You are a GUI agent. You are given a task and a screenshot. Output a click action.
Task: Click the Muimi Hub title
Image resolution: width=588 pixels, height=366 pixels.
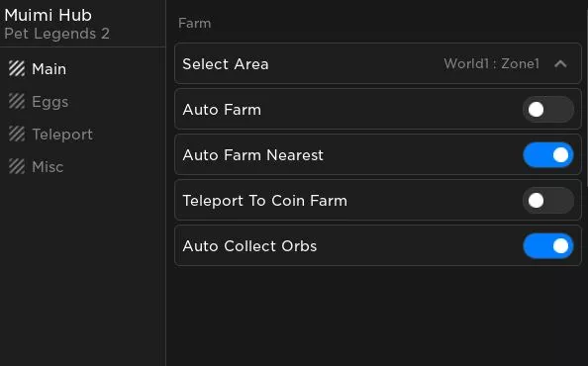[x=48, y=16]
